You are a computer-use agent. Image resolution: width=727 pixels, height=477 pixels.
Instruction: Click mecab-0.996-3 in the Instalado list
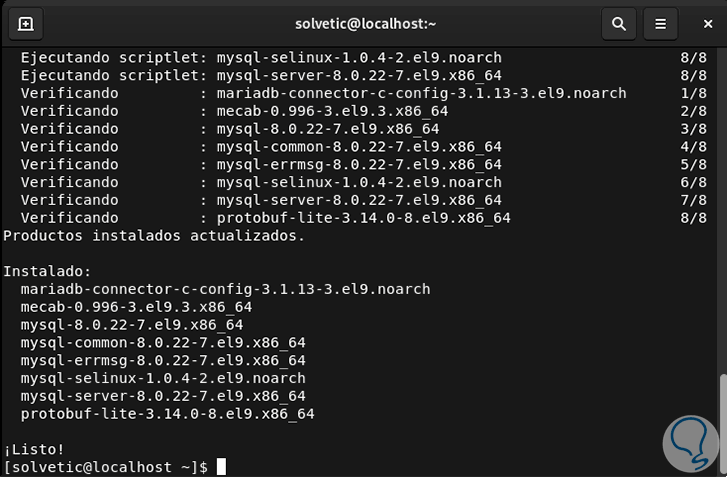click(x=136, y=307)
